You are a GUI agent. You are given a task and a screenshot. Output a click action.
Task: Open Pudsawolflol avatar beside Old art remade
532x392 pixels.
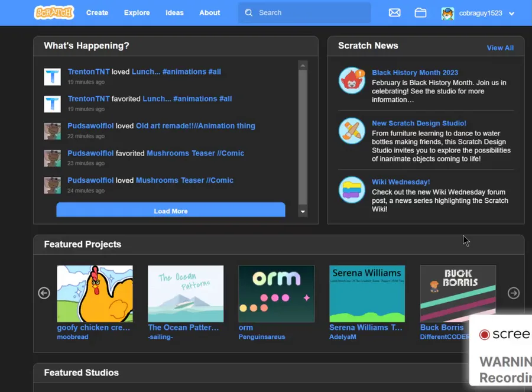click(x=52, y=131)
